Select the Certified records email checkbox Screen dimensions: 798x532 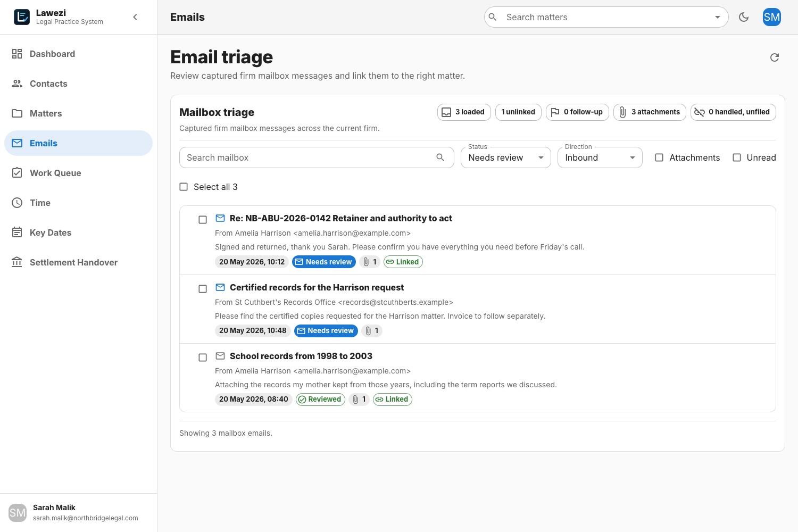pyautogui.click(x=203, y=289)
